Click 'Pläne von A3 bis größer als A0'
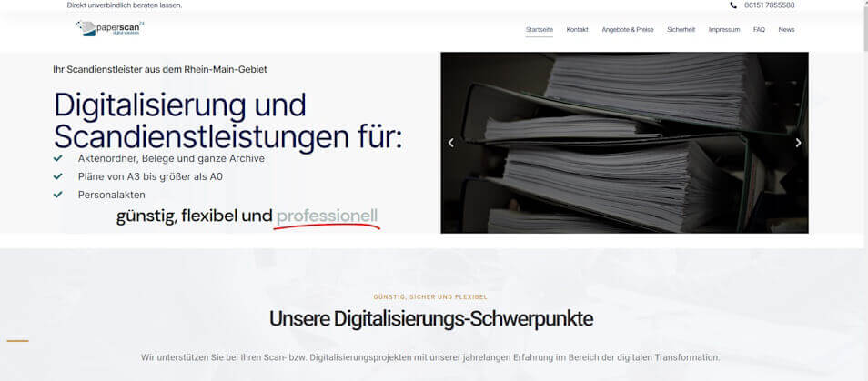This screenshot has width=868, height=381. tap(150, 177)
